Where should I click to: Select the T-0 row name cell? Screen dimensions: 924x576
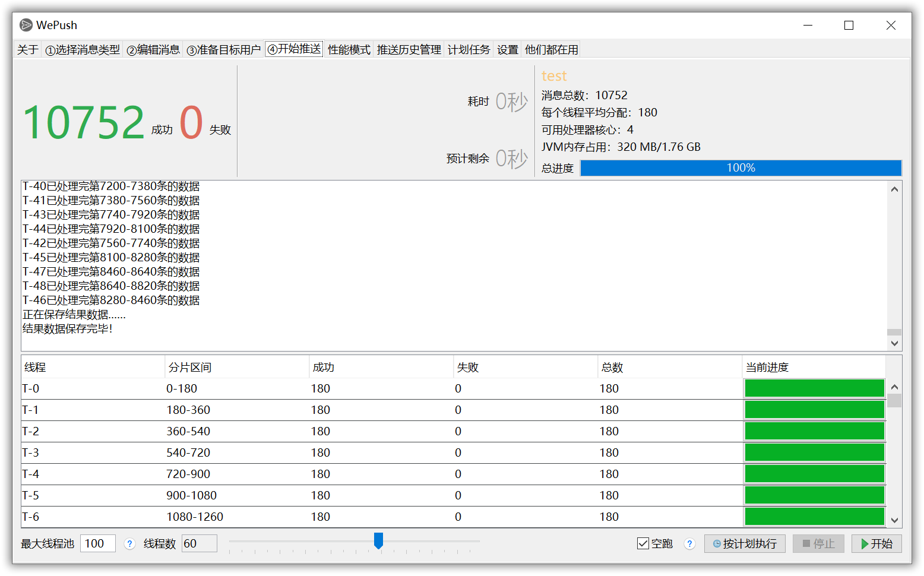(x=93, y=389)
